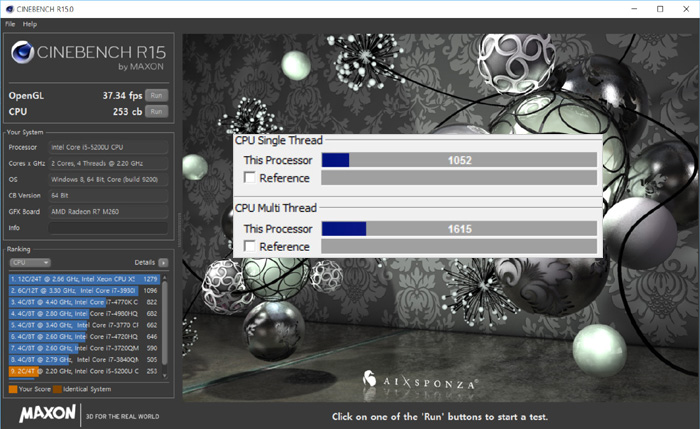The image size is (700, 429).
Task: Enable the CPU Single Thread Reference checkbox
Action: [250, 178]
